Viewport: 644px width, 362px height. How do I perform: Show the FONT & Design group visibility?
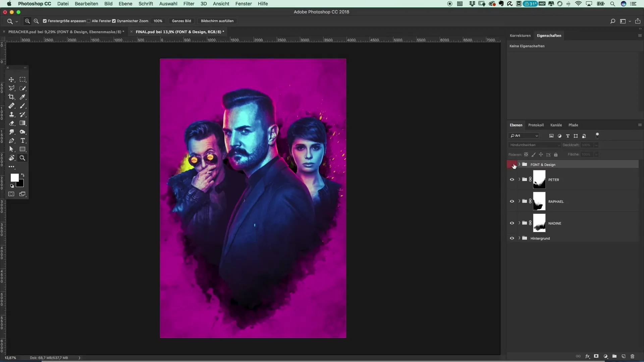click(x=512, y=165)
